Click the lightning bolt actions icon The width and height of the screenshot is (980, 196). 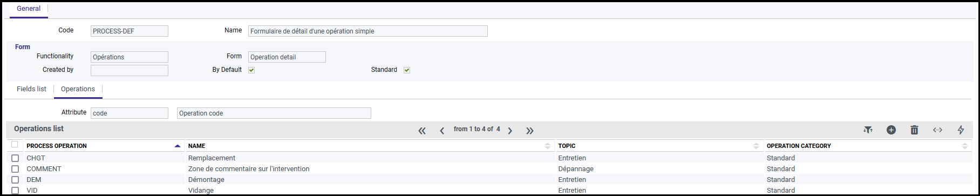[x=961, y=130]
